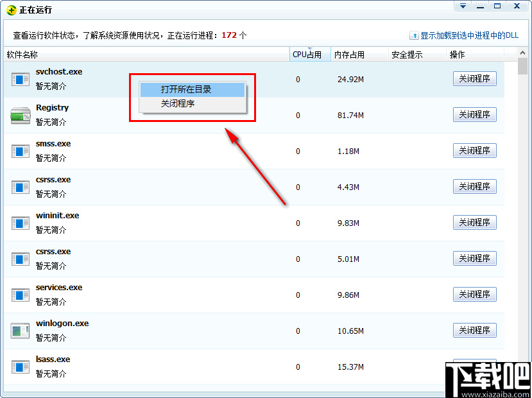The height and width of the screenshot is (398, 532).
Task: Click the lsass.exe process icon
Action: coord(21,367)
